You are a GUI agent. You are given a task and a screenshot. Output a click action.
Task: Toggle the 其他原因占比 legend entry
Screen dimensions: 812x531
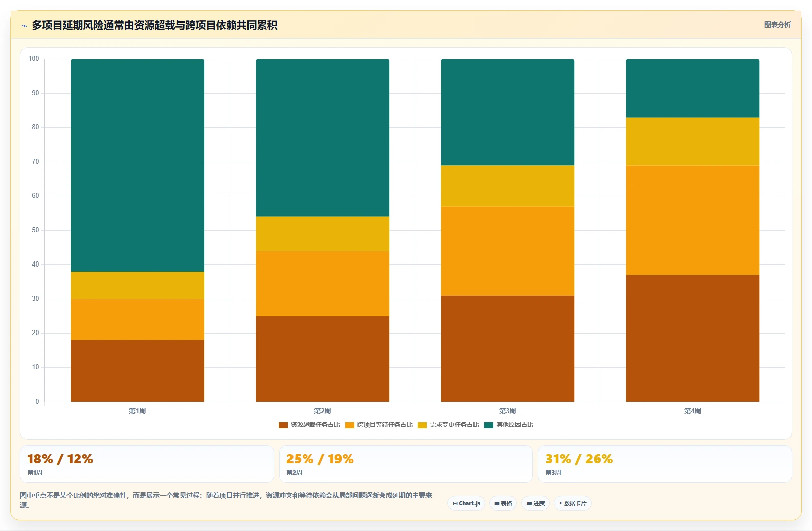point(509,425)
